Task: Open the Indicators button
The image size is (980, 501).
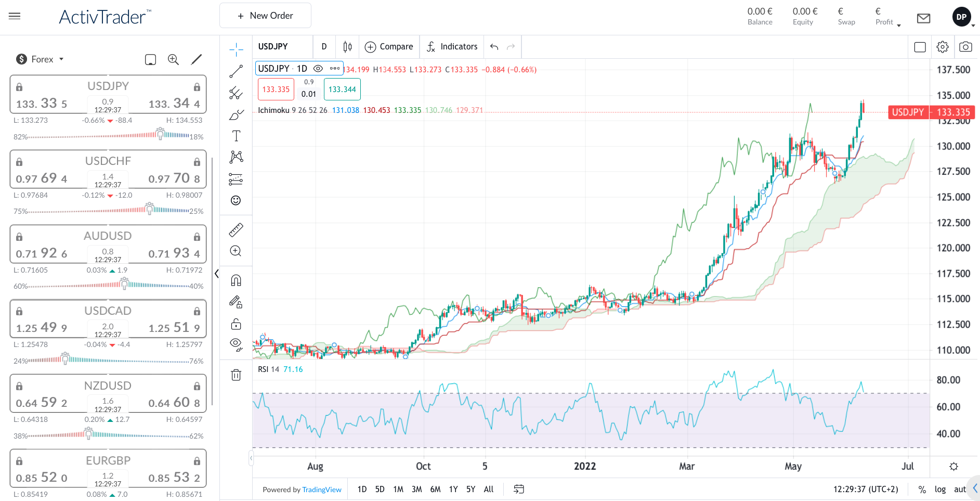Action: [x=452, y=47]
